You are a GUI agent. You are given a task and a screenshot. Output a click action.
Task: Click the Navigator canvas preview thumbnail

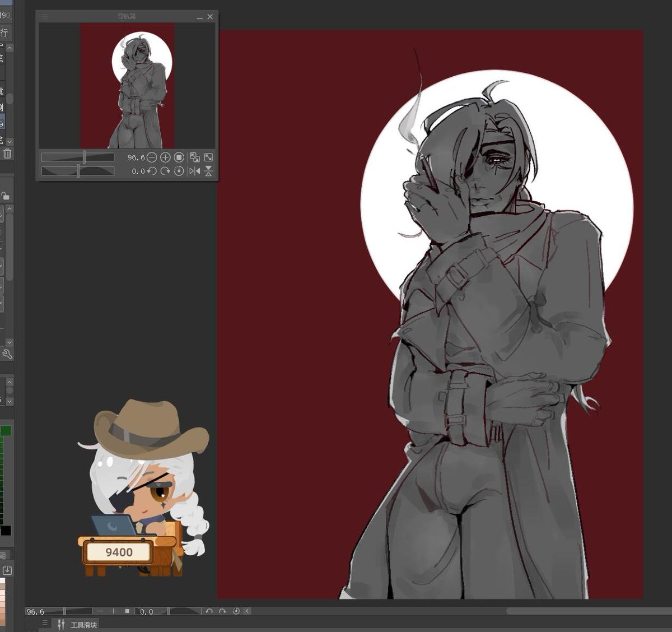[x=127, y=86]
